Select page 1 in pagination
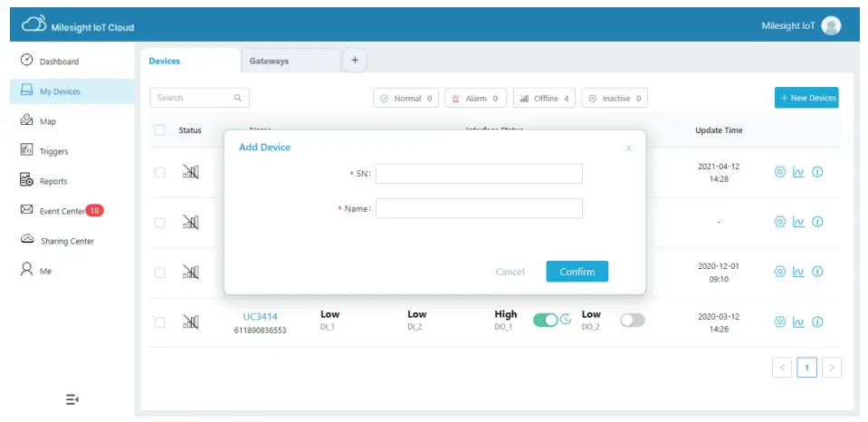 click(x=806, y=367)
